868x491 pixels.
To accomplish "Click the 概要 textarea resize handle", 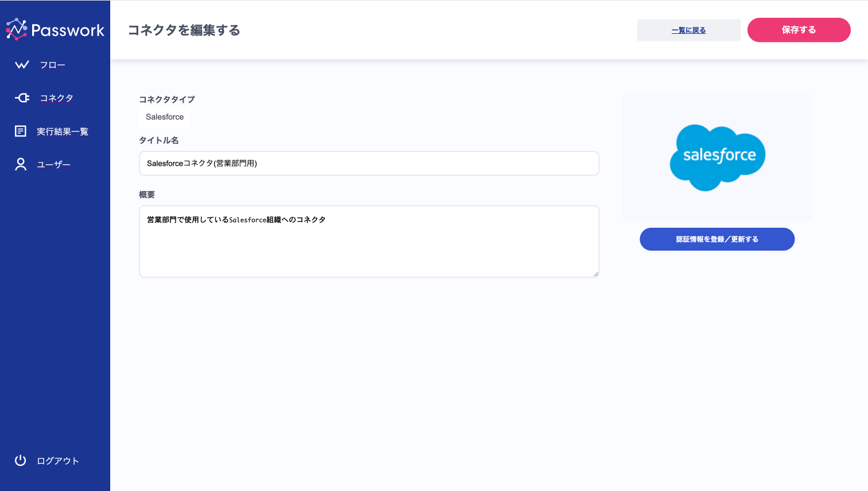I will click(595, 274).
